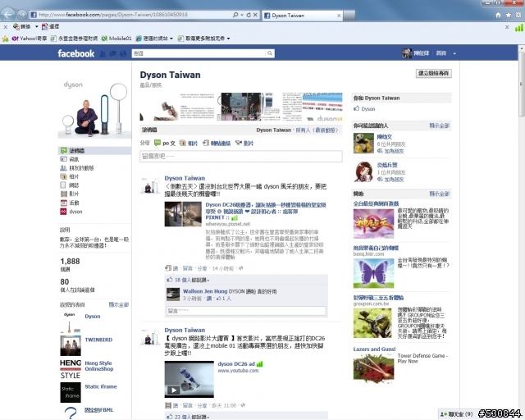Open friend requests icon in Facebook header
The width and height of the screenshot is (525, 420).
click(x=103, y=53)
